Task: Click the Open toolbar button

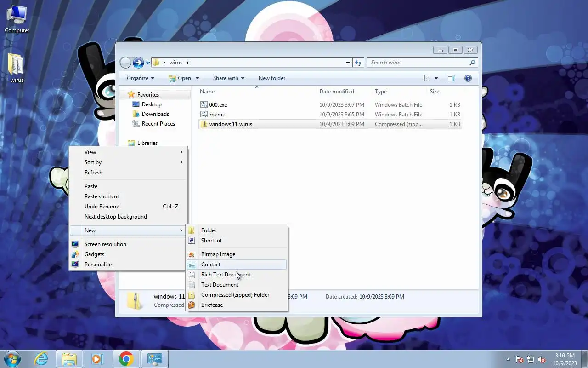Action: [180, 78]
